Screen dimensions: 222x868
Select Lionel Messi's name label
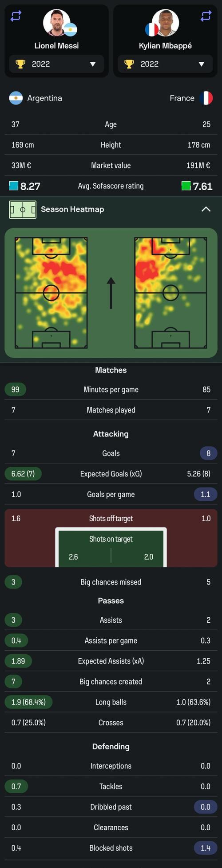[x=57, y=46]
